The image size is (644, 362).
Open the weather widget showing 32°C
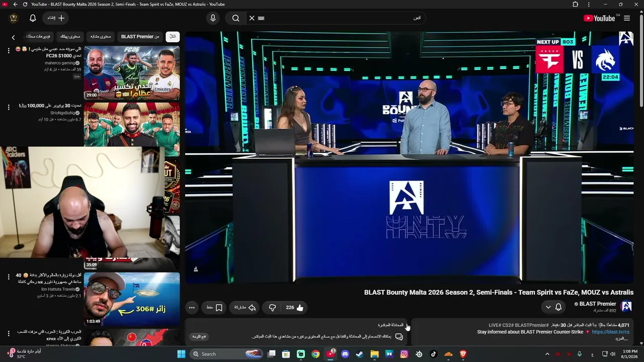25,354
